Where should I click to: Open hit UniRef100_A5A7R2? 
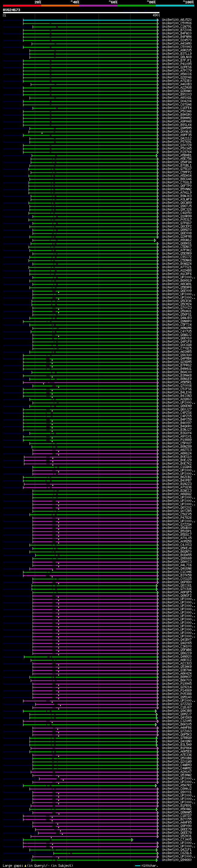point(177,785)
